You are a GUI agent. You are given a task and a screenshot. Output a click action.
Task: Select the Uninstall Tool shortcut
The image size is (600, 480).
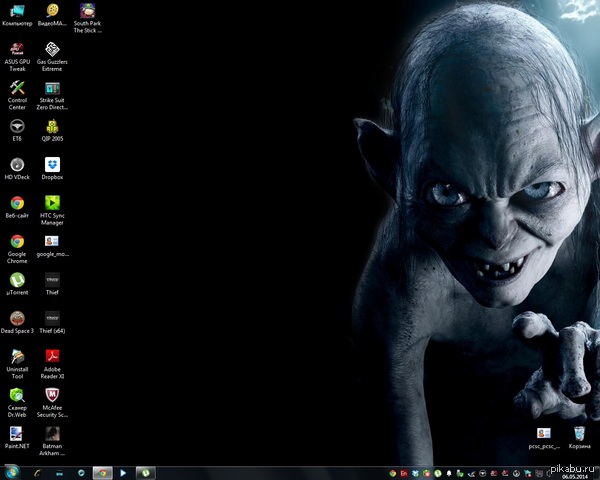coord(17,357)
